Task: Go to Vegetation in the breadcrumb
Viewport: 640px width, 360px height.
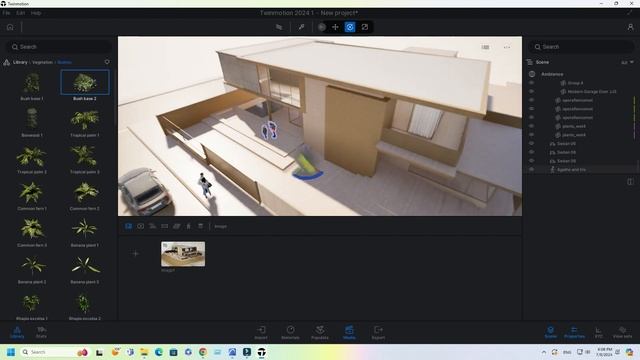Action: [42, 62]
